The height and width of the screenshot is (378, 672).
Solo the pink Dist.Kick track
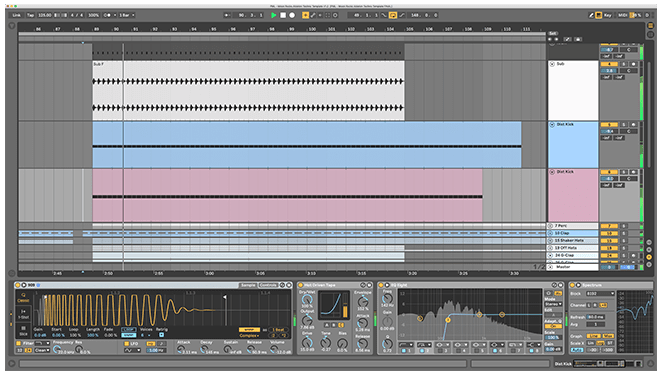[624, 172]
